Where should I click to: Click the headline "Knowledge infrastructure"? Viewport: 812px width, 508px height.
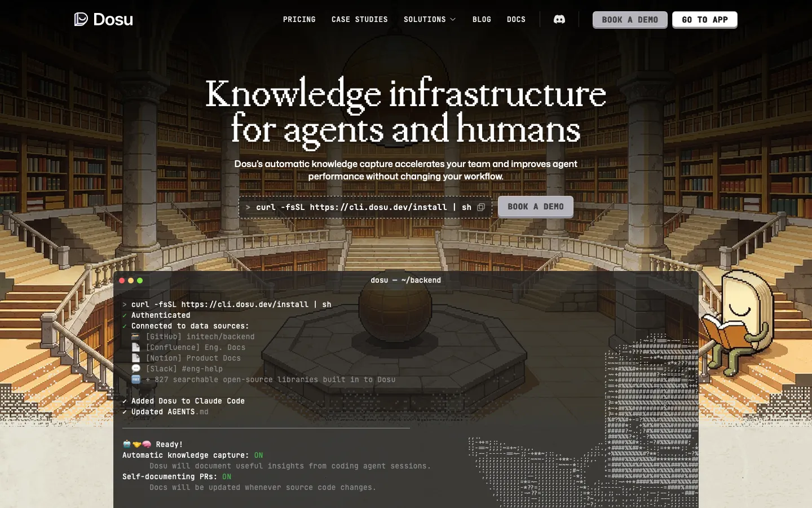coord(406,94)
